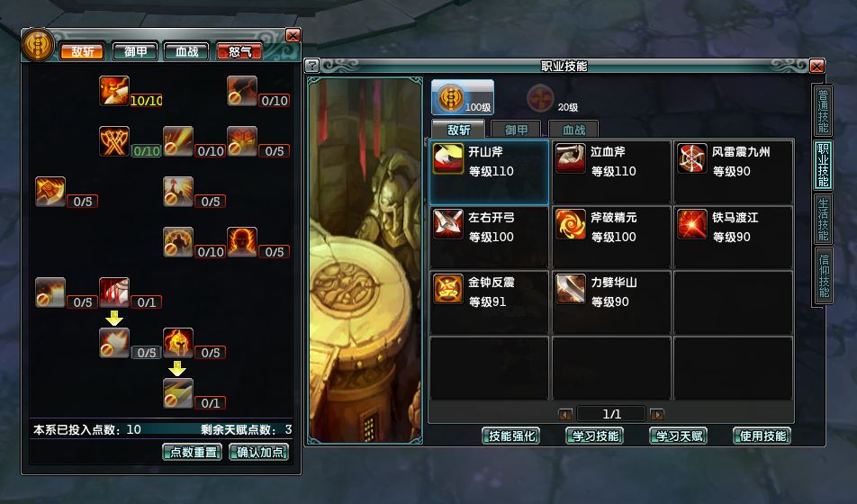This screenshot has width=857, height=504.
Task: Select the 铁马渡江 skill icon
Action: tap(692, 224)
